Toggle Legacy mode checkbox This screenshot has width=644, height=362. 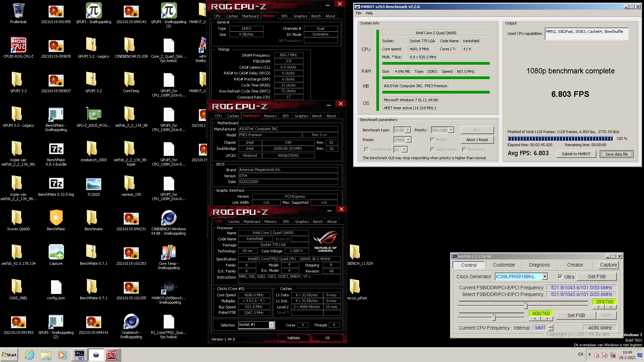(432, 149)
